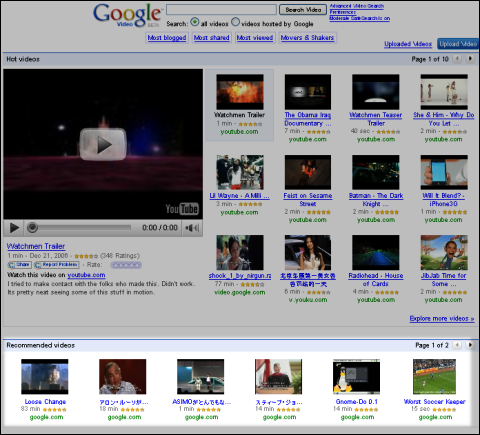Open the Preferences link

(343, 12)
